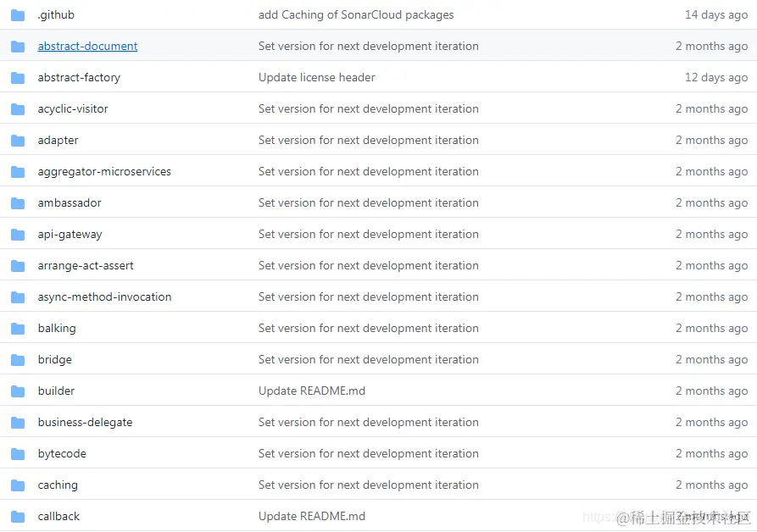Open the adapter folder link
Image resolution: width=757 pixels, height=532 pixels.
point(58,141)
